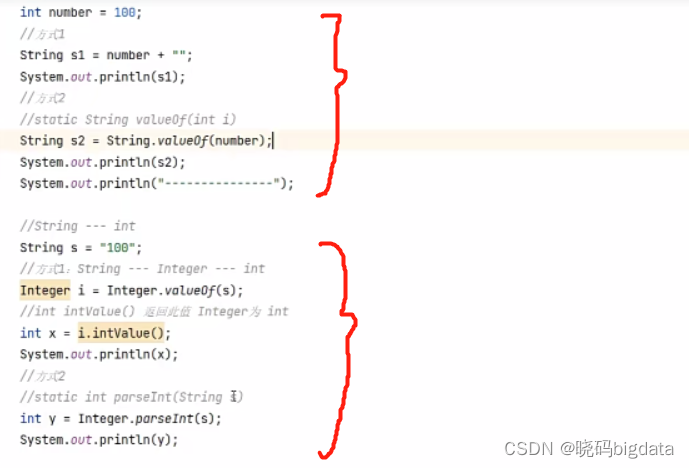Click the line "String s2 = String.valueOf(number);"
The width and height of the screenshot is (689, 468).
click(x=146, y=141)
